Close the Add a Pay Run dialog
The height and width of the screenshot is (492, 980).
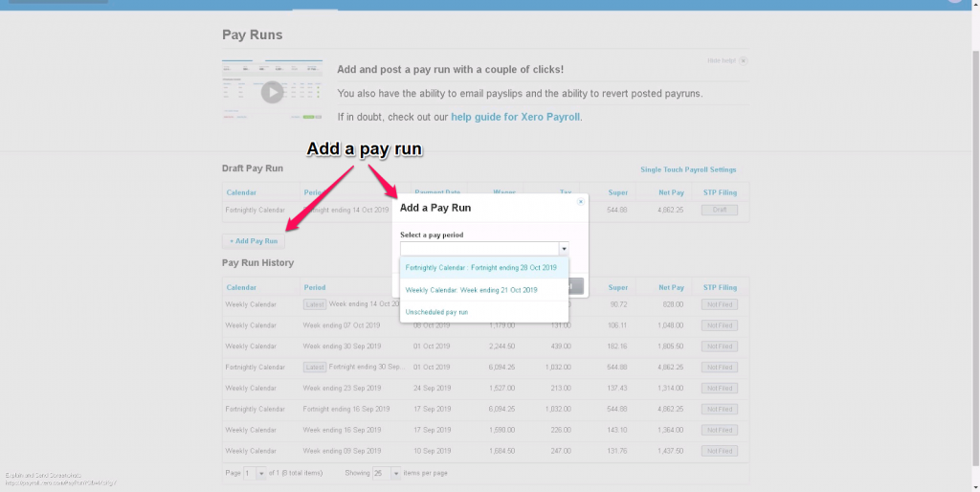coord(581,201)
